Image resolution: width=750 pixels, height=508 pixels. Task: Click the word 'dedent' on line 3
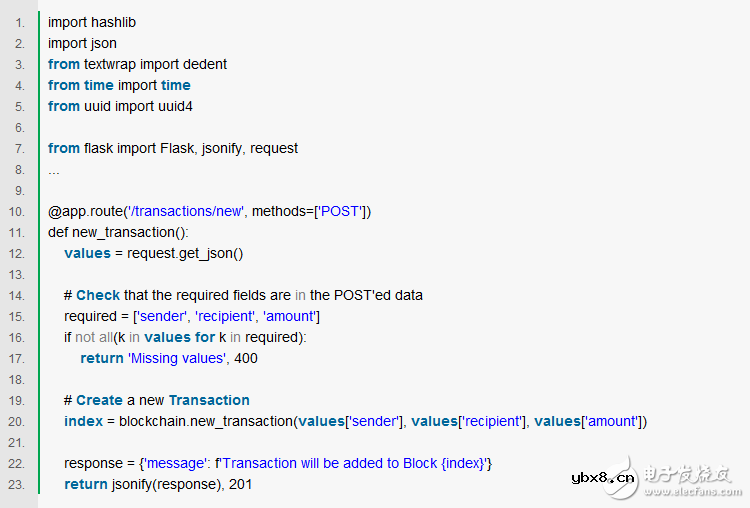point(204,64)
